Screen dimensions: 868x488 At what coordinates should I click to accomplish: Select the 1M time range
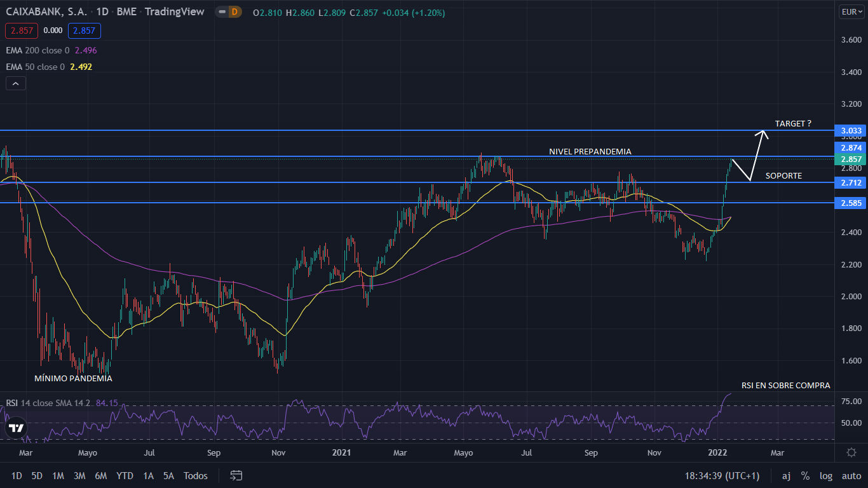click(58, 475)
